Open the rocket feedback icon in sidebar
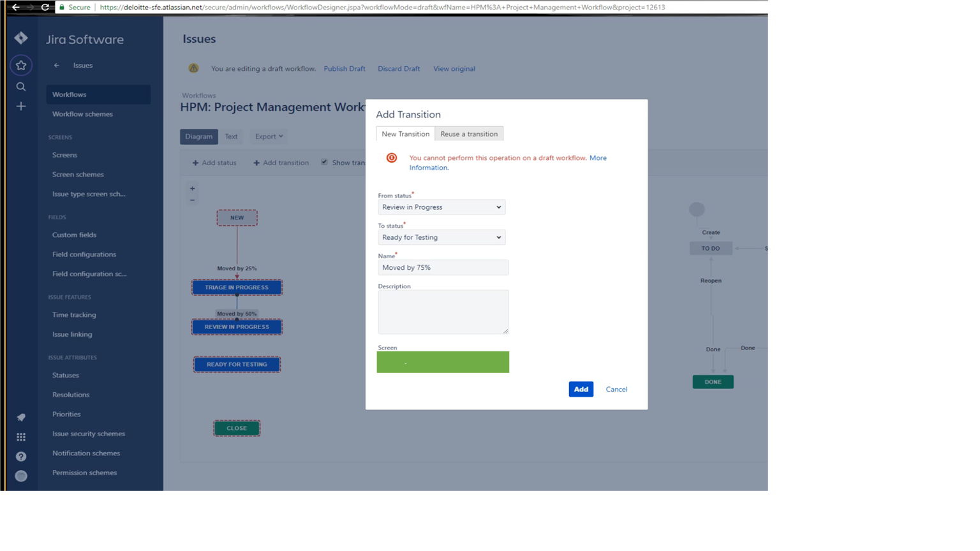 pyautogui.click(x=21, y=417)
